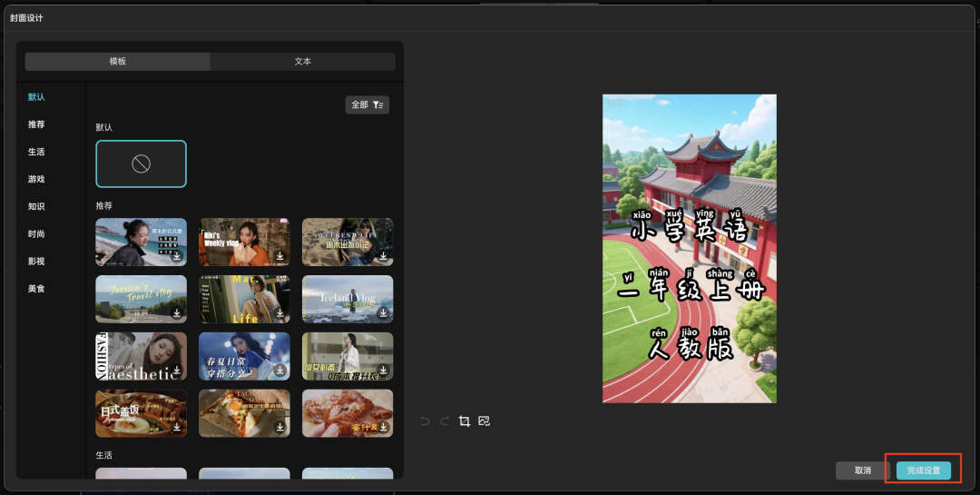
Task: Download the 仙女必备 template
Action: click(383, 370)
